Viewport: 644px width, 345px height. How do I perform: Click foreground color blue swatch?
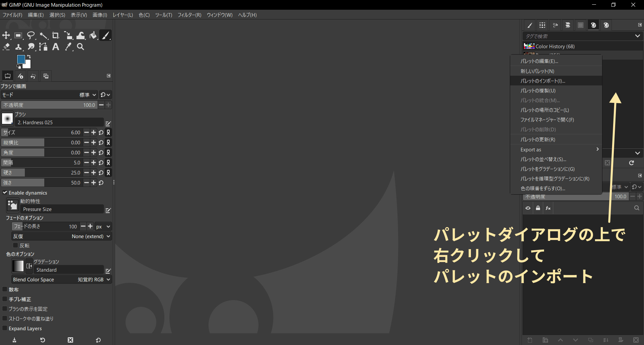(21, 59)
